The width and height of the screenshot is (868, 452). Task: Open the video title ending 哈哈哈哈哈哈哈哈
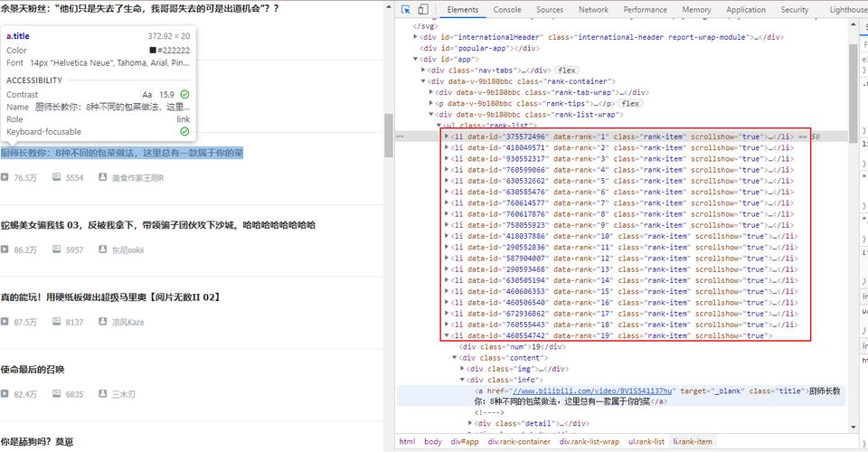(x=158, y=225)
